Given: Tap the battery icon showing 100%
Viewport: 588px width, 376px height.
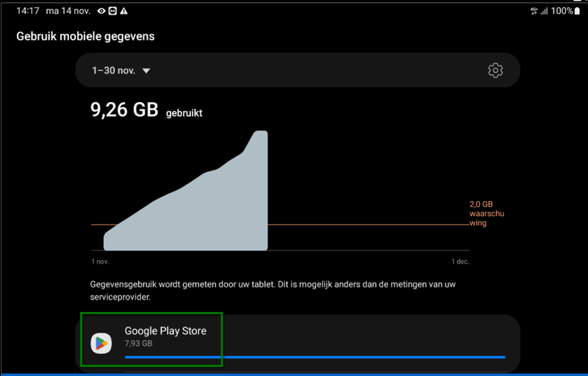Looking at the screenshot, I should coord(577,11).
